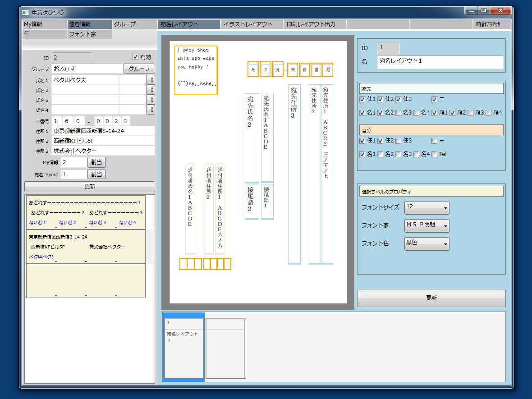Screen dimensions: 532x399
Task: Switch to イラストレイアウト tab
Action: (x=252, y=24)
